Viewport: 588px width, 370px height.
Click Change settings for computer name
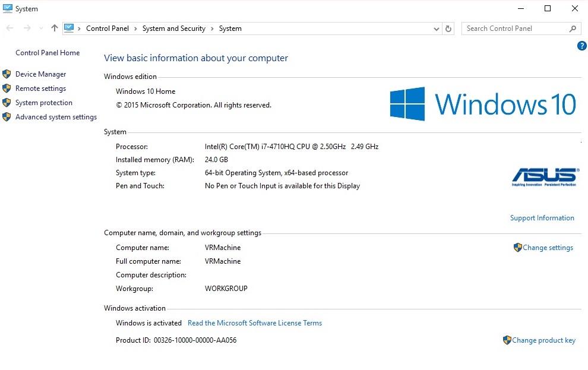(x=548, y=248)
